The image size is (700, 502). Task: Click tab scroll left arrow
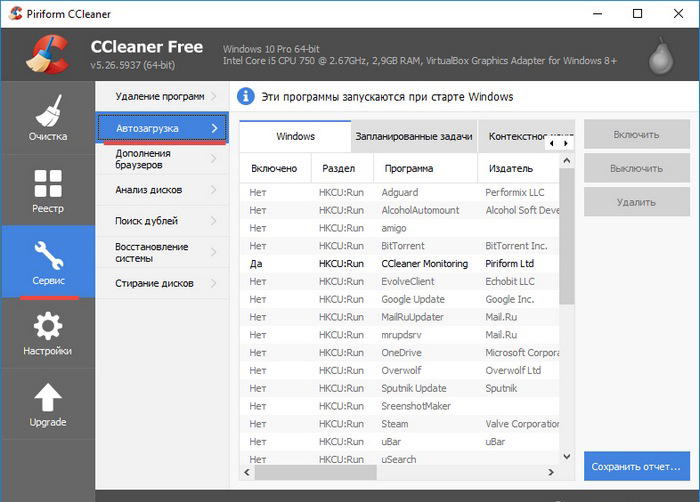point(552,143)
